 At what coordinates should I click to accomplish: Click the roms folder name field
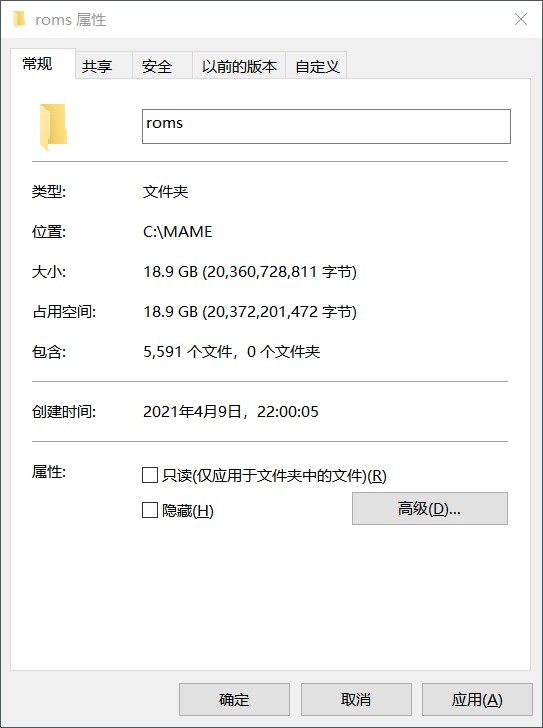coord(326,126)
